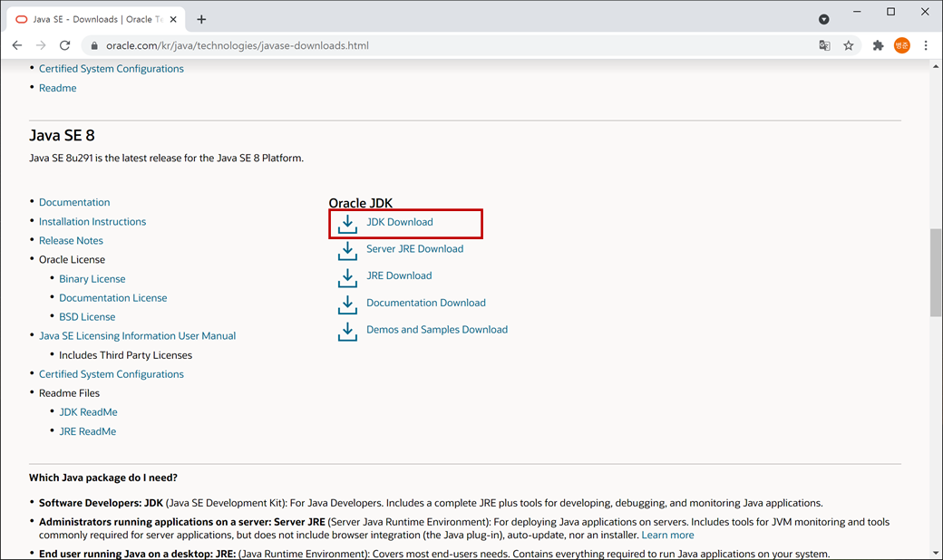Click the Oracle JDK heading
This screenshot has height=560, width=943.
tap(360, 203)
